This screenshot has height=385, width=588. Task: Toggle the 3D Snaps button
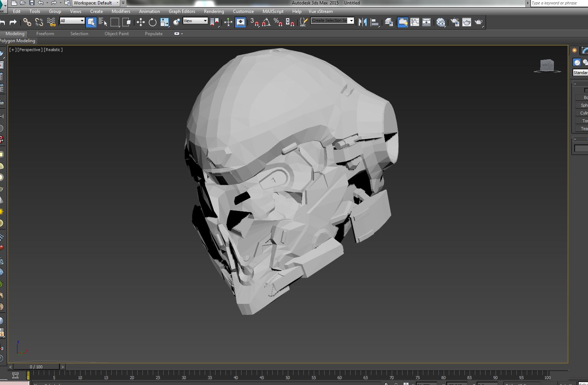coord(254,22)
